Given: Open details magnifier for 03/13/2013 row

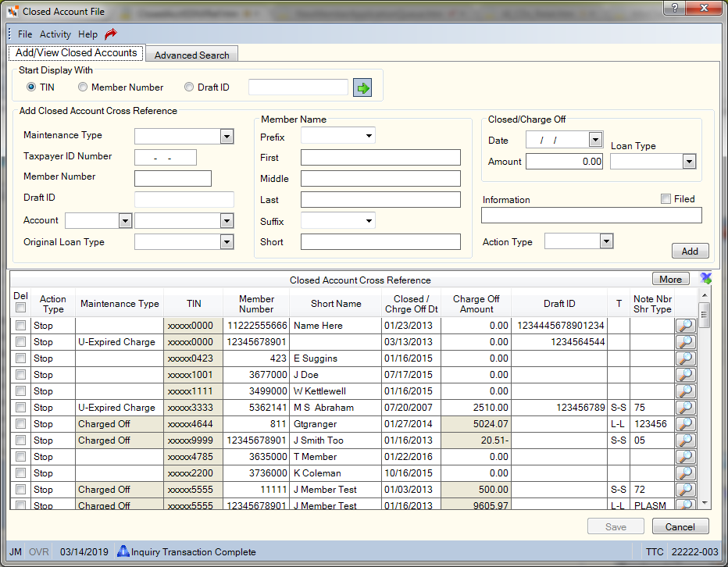Looking at the screenshot, I should [685, 342].
